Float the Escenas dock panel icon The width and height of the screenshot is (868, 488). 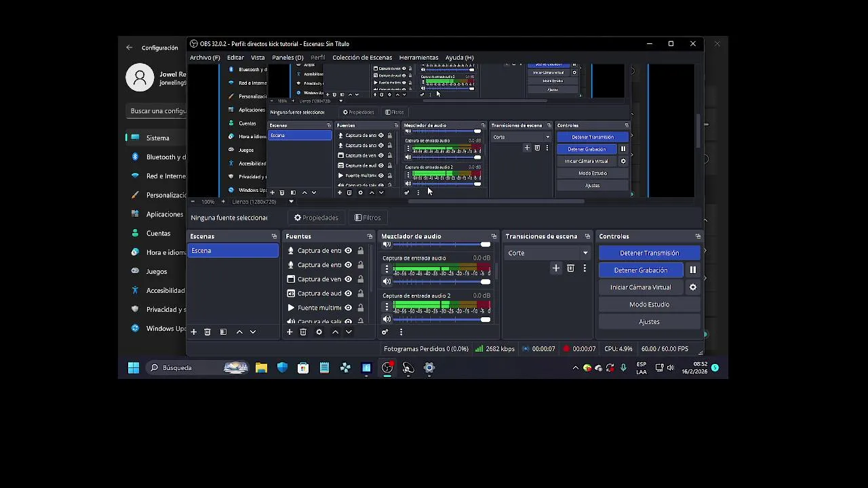pyautogui.click(x=274, y=237)
